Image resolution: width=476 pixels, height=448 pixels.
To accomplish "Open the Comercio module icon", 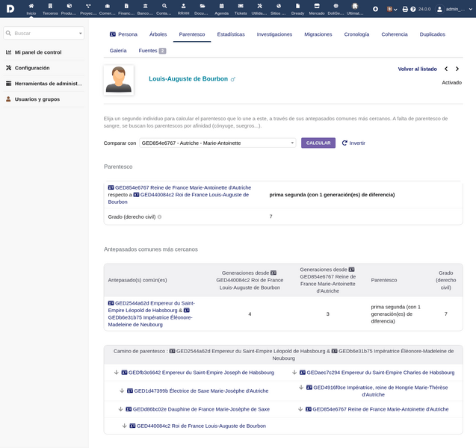I will pos(107,6).
